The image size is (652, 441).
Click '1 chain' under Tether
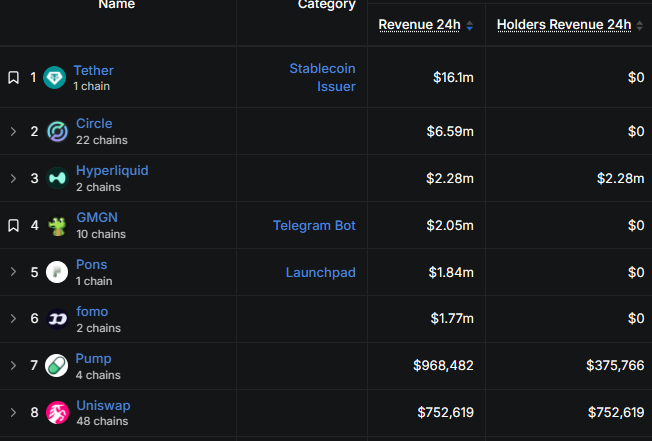coord(92,86)
